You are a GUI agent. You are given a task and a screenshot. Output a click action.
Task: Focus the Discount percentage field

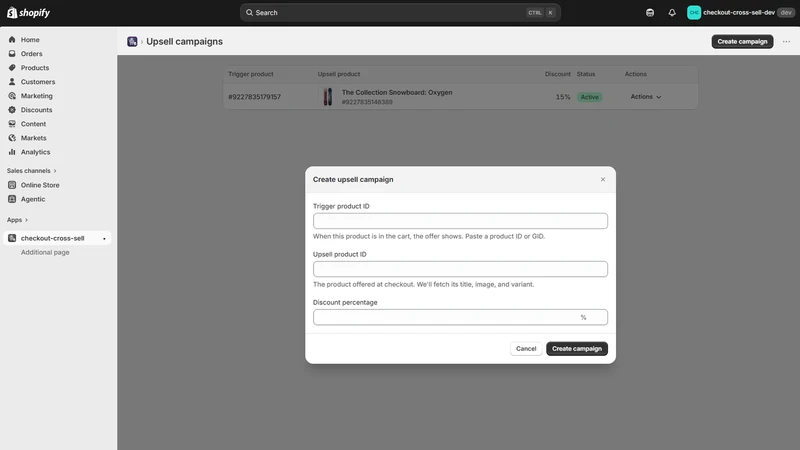(460, 317)
